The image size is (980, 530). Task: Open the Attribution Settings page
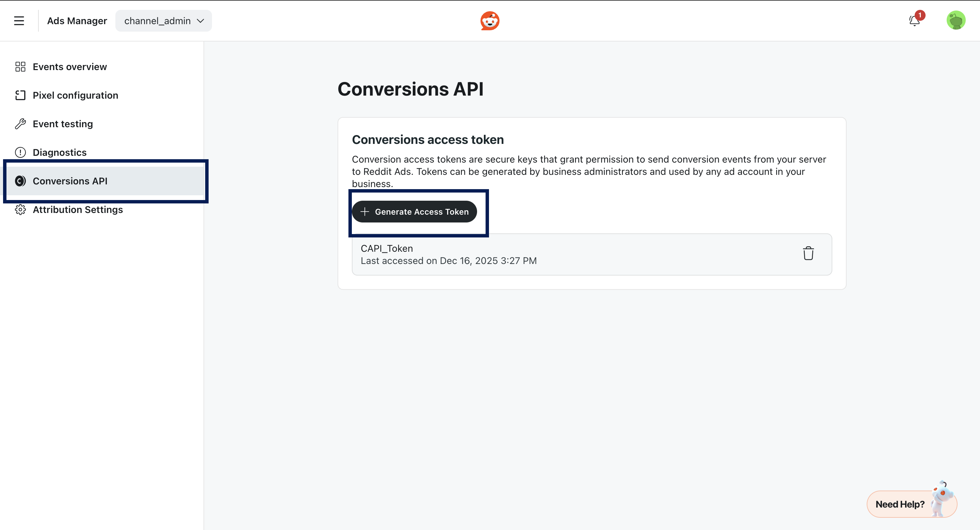coord(78,210)
